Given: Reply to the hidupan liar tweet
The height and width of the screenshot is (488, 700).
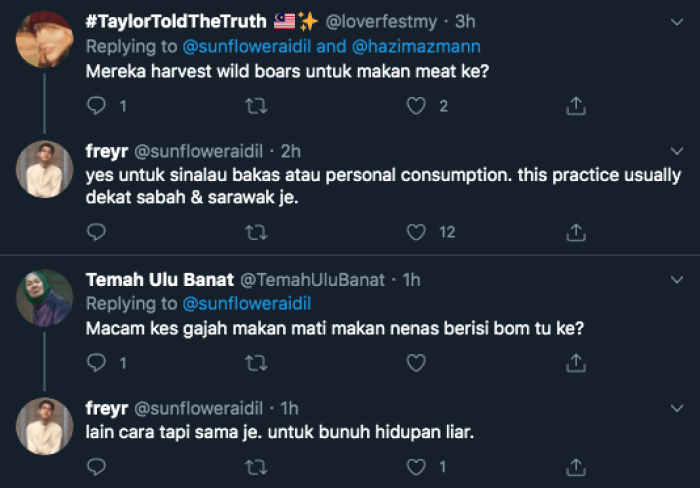Looking at the screenshot, I should click(97, 466).
